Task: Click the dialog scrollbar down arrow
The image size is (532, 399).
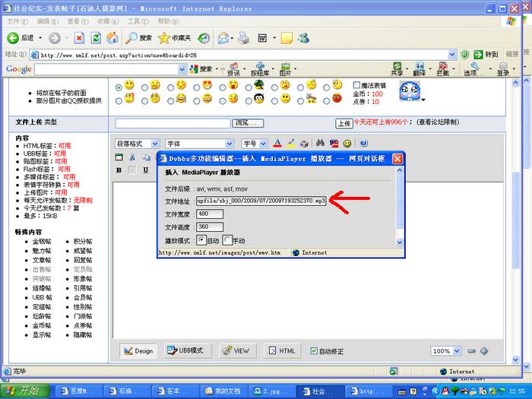Action: (x=400, y=242)
